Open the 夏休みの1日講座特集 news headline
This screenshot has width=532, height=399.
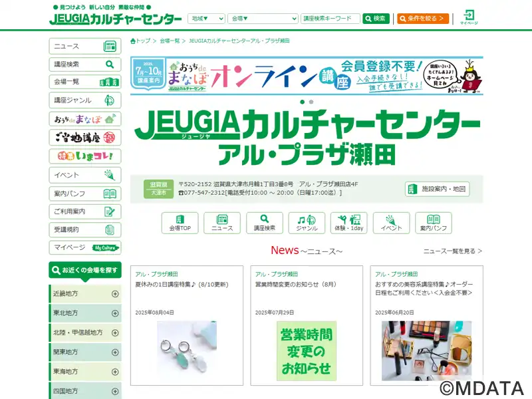[182, 285]
